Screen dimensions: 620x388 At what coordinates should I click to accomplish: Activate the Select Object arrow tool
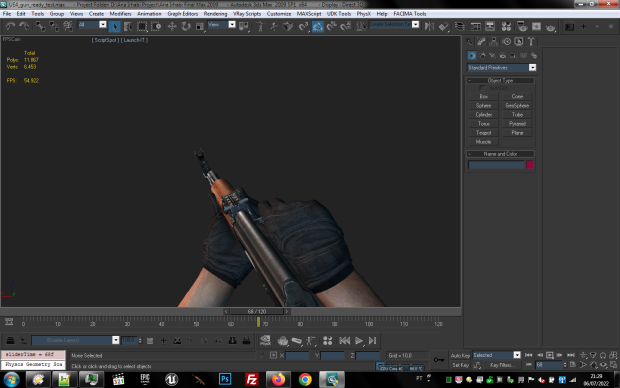[115, 26]
